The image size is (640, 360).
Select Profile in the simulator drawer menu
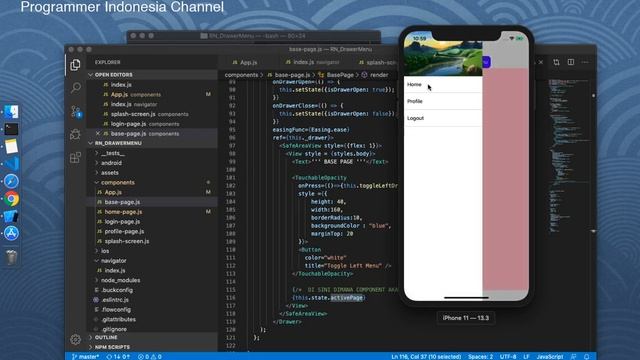[x=443, y=101]
